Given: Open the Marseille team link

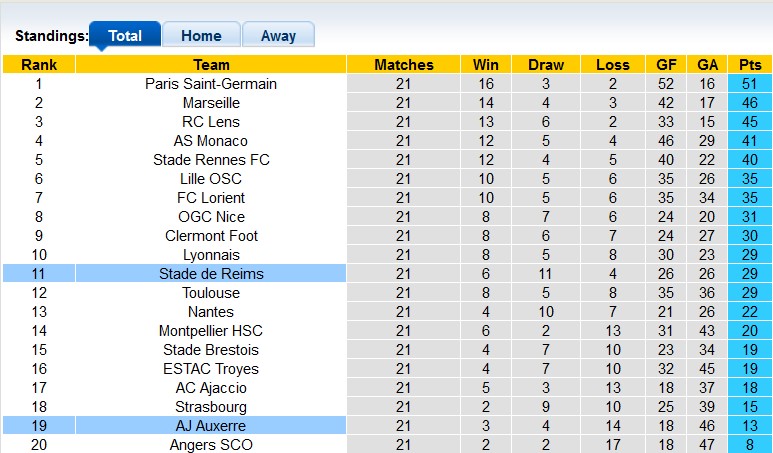Looking at the screenshot, I should tap(211, 103).
